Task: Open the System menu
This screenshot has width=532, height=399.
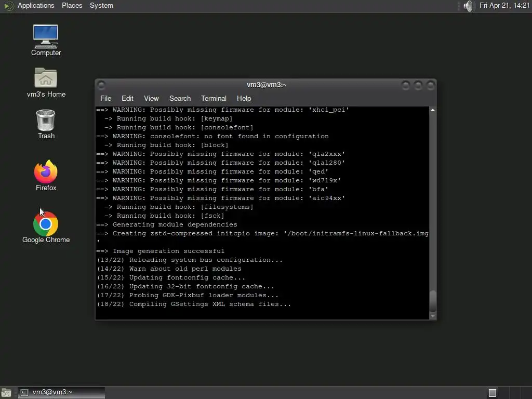Action: pos(101,6)
